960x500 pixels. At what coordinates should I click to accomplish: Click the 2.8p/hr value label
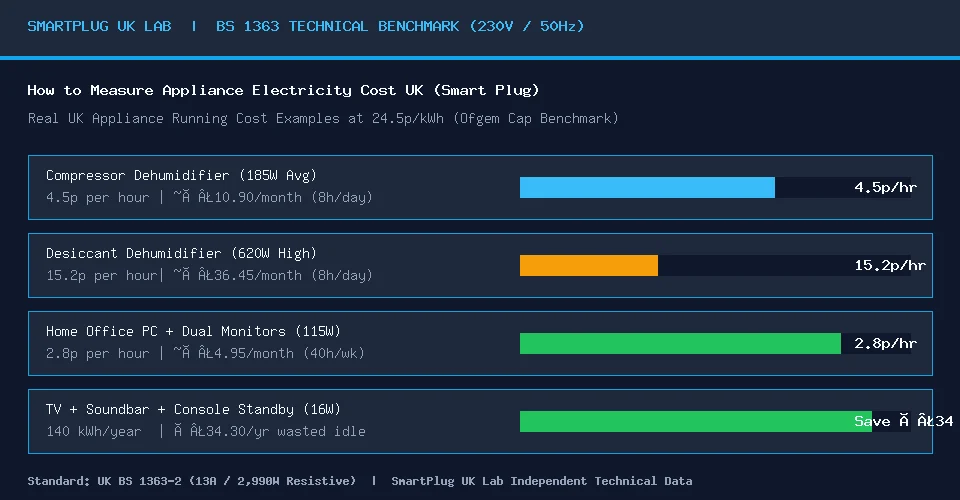885,343
